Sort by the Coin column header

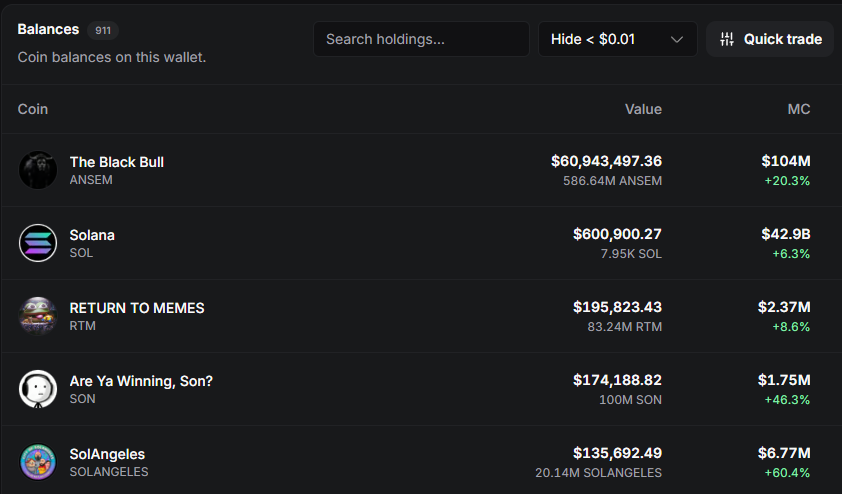[33, 109]
